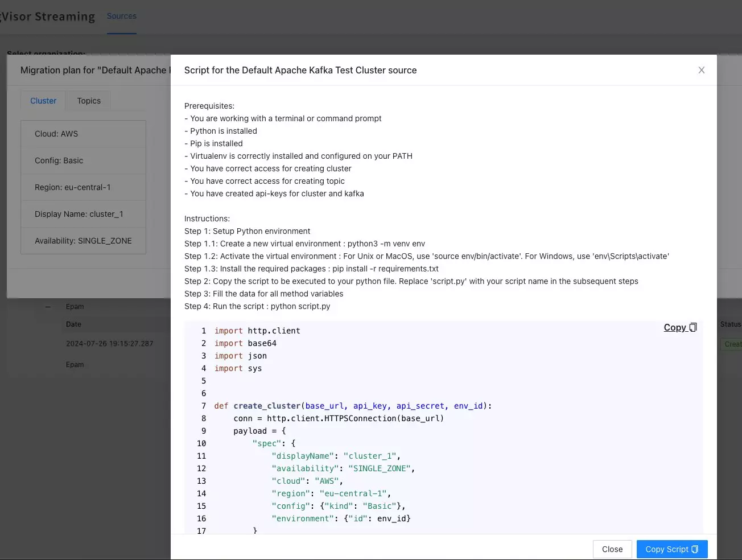The width and height of the screenshot is (742, 560).
Task: Open the Sources tab in the header
Action: point(122,16)
